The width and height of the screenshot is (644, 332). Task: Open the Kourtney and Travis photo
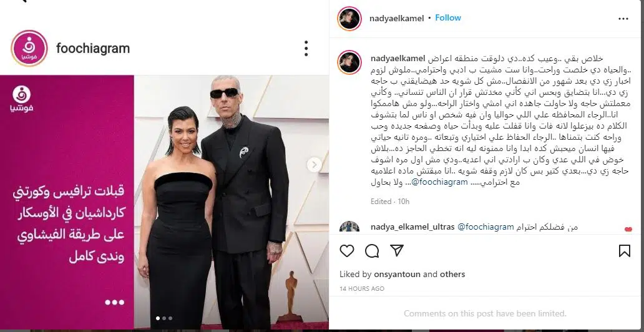(232, 202)
